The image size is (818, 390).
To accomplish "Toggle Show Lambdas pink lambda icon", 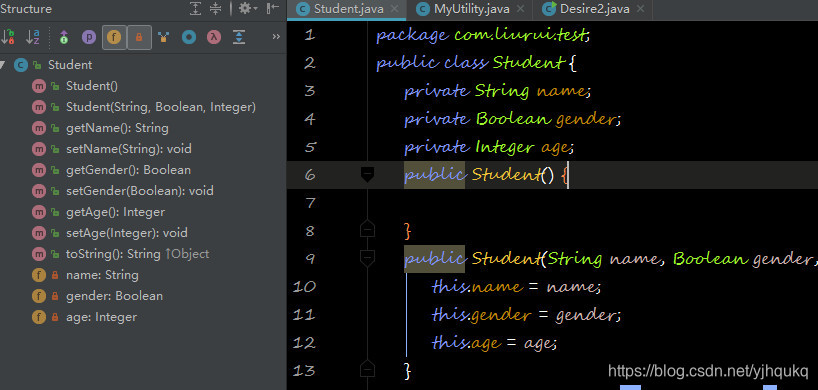I will tap(213, 37).
